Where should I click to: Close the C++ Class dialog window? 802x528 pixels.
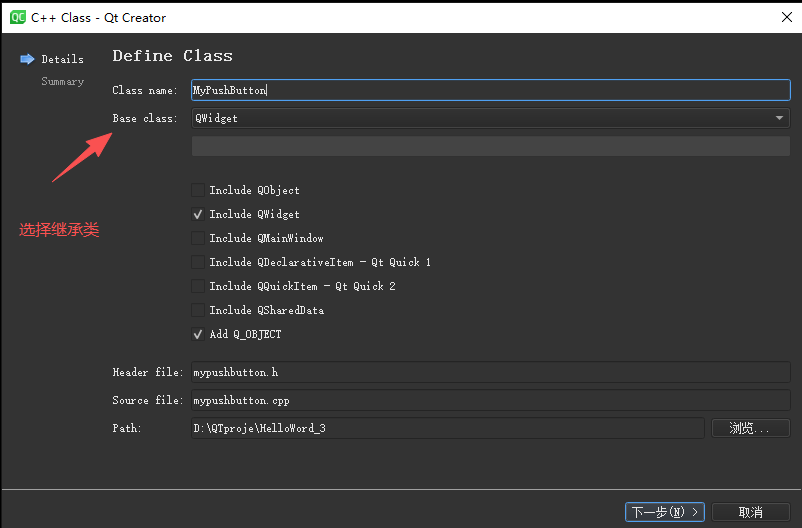pos(787,17)
